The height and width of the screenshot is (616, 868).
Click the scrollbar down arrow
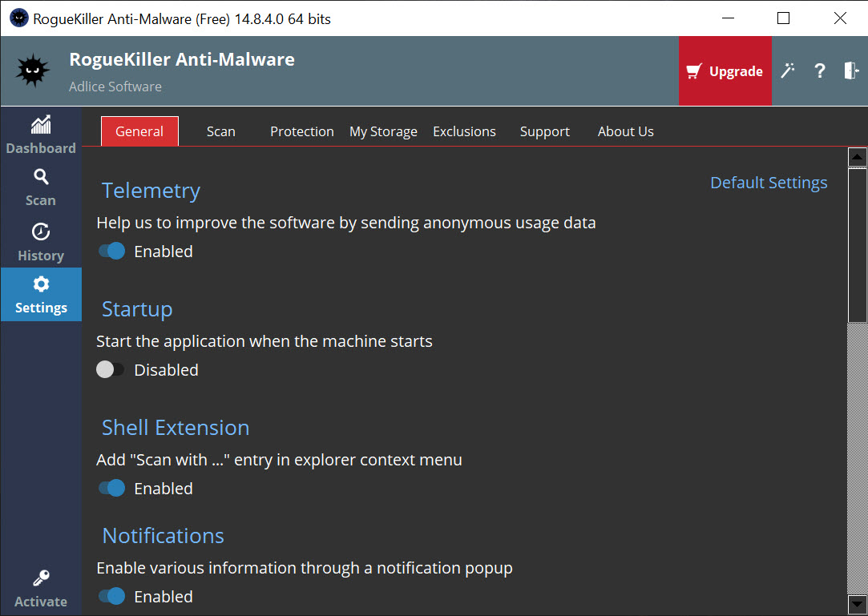click(857, 603)
